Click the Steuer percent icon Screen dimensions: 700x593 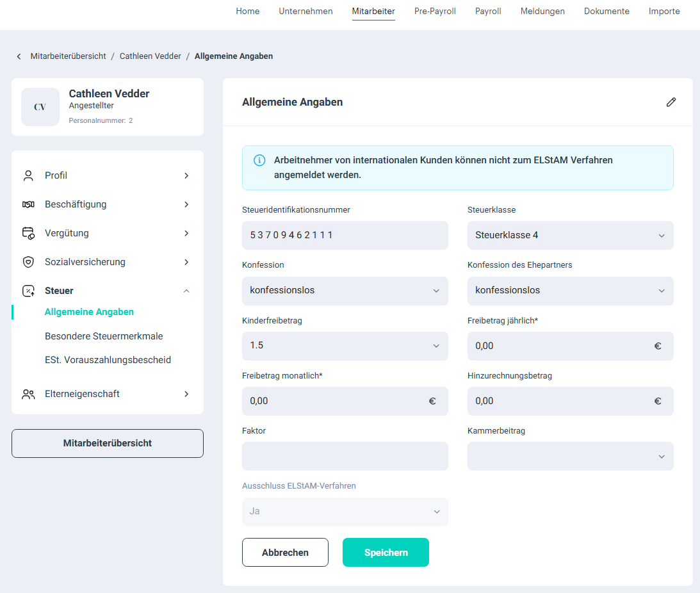pyautogui.click(x=28, y=291)
